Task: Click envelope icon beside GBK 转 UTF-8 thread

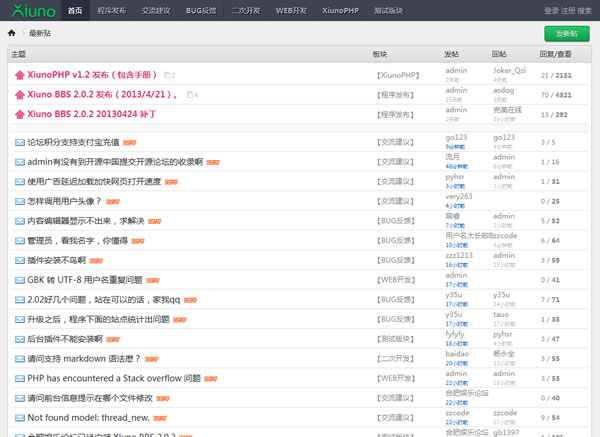Action: point(19,280)
